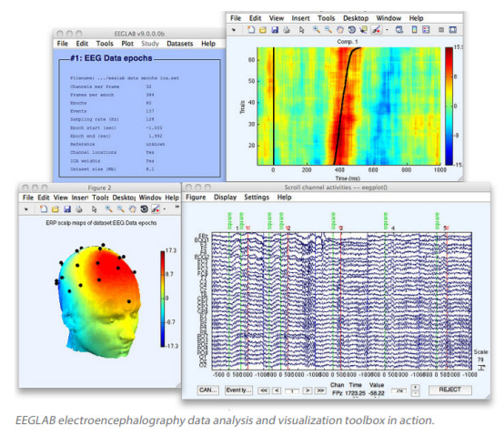504x435 pixels.
Task: Toggle Brush data tool in Figure 2 window
Action: (156, 209)
